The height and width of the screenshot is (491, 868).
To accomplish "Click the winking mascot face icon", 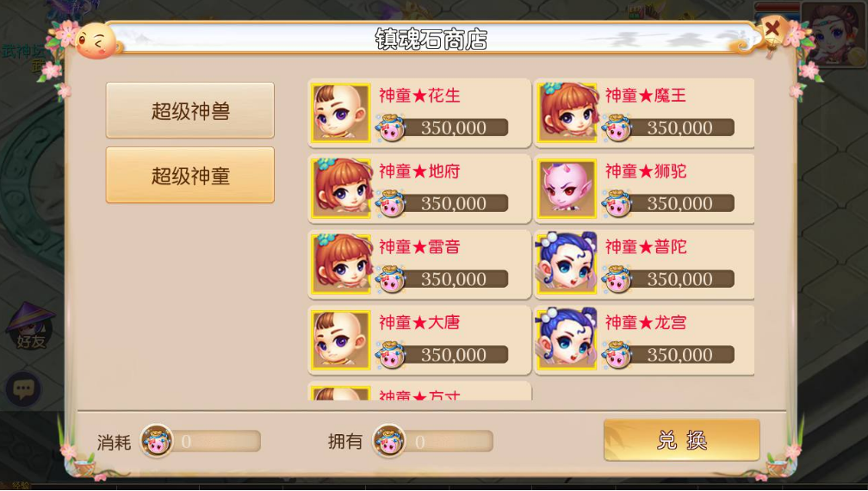I will click(96, 41).
